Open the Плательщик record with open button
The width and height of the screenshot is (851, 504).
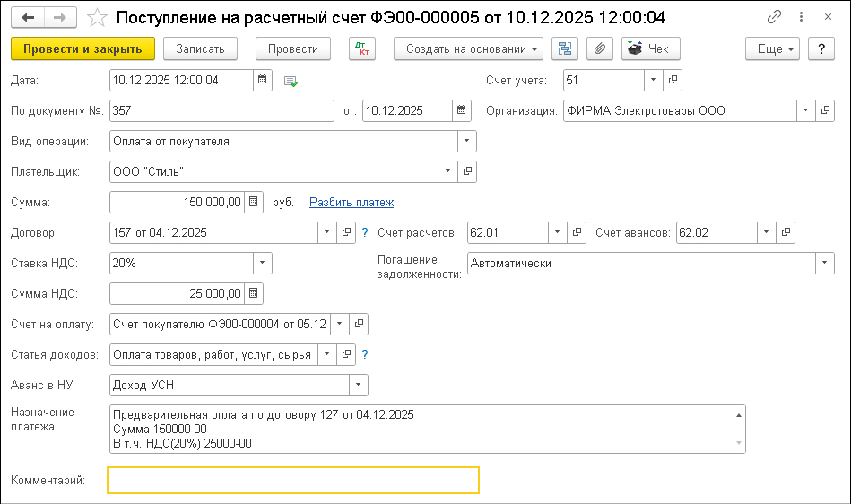467,171
